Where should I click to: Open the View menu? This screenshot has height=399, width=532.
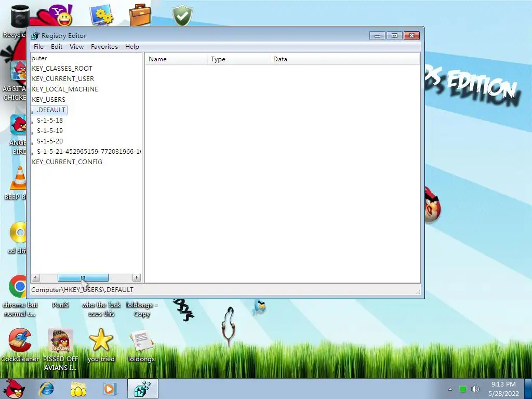click(x=77, y=46)
